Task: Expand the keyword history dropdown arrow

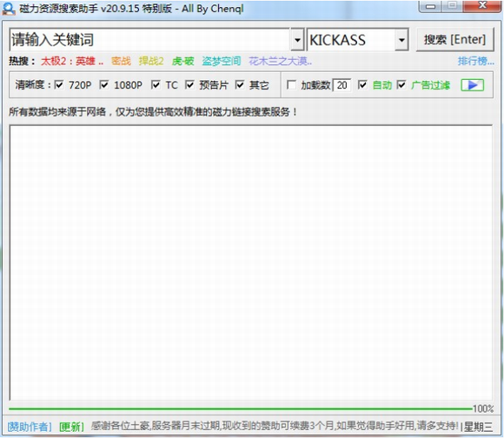Action: 297,40
